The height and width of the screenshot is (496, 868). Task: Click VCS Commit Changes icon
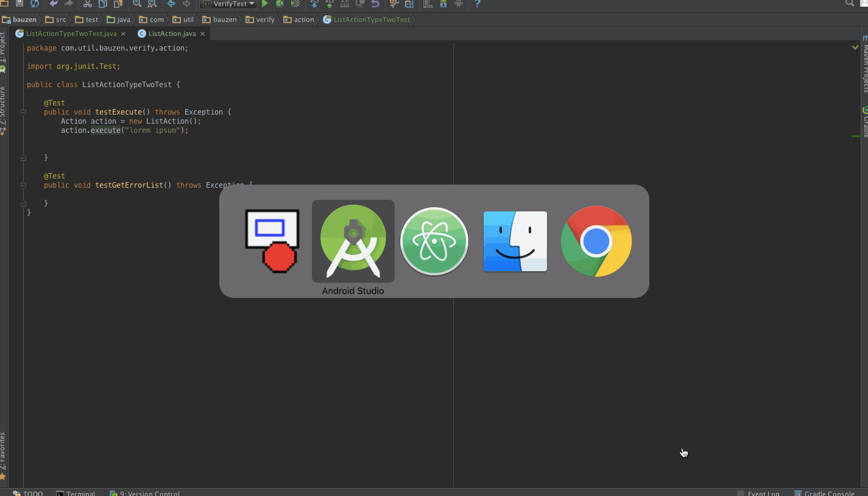(x=330, y=4)
